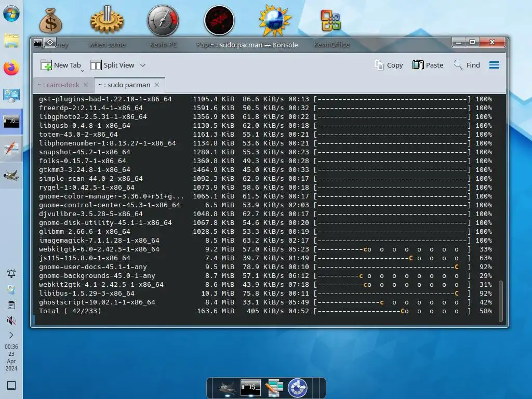Click the Konsole vertical scrollbar handle

point(501,301)
